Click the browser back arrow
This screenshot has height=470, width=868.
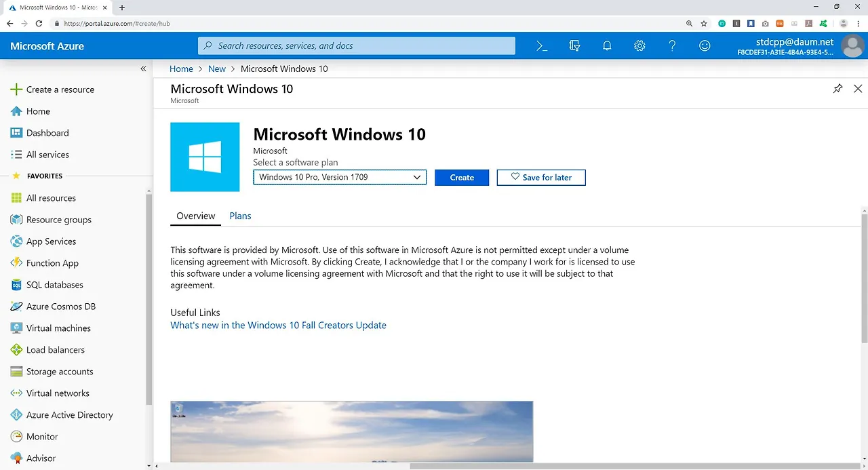point(9,23)
